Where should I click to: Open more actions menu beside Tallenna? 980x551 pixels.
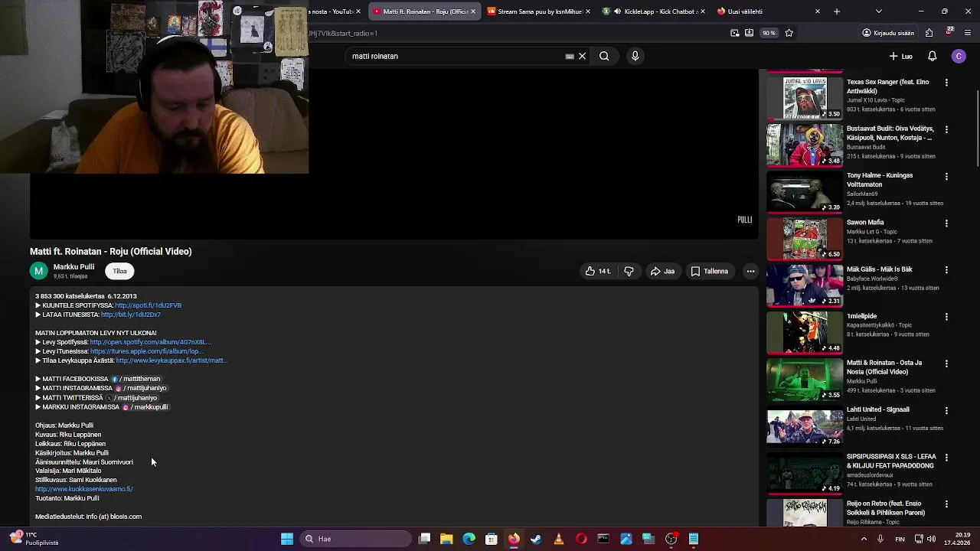point(750,271)
